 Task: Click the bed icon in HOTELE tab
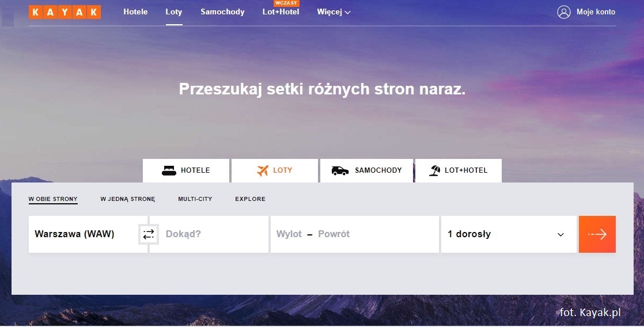[169, 170]
